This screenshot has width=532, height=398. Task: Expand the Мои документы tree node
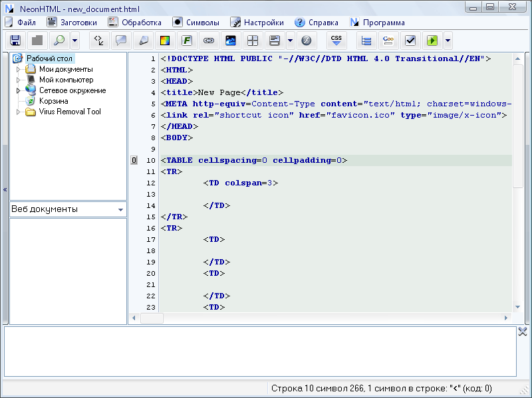19,69
